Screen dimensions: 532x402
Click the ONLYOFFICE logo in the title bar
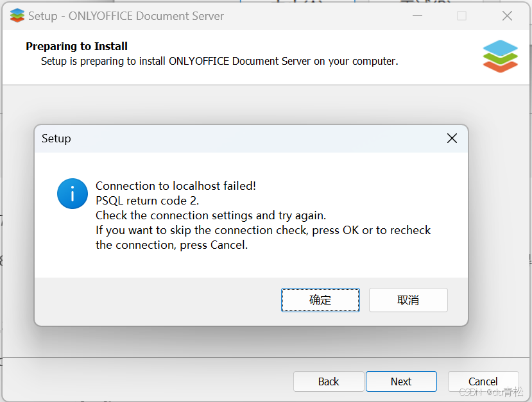coord(17,15)
